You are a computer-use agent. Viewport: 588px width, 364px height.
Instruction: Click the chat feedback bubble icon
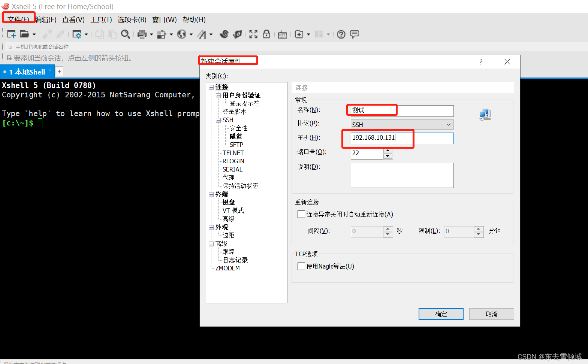pyautogui.click(x=355, y=34)
